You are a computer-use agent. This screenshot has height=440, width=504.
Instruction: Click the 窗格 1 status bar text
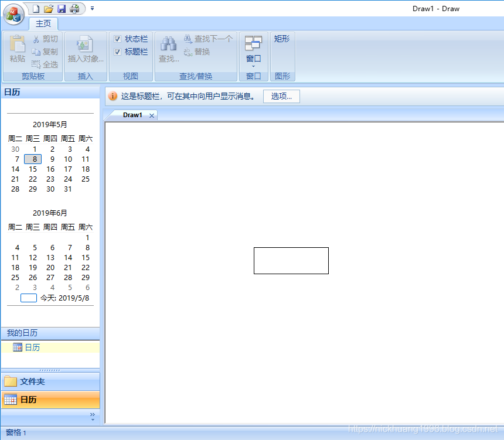coord(16,432)
